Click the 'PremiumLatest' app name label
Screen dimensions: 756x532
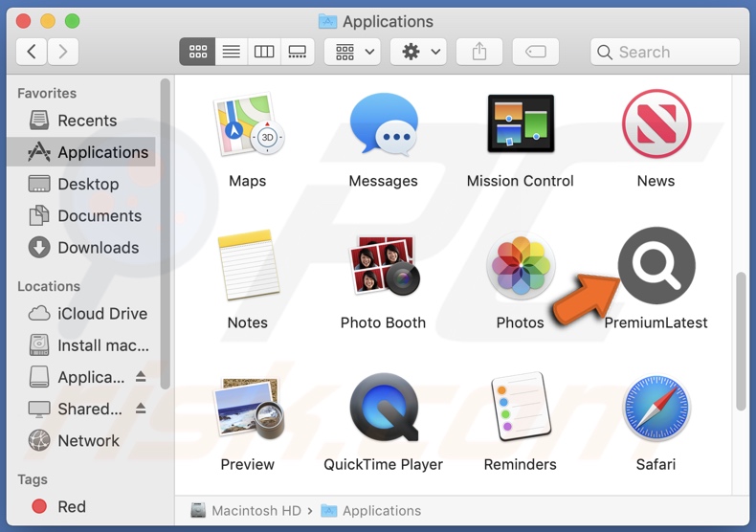(x=656, y=322)
